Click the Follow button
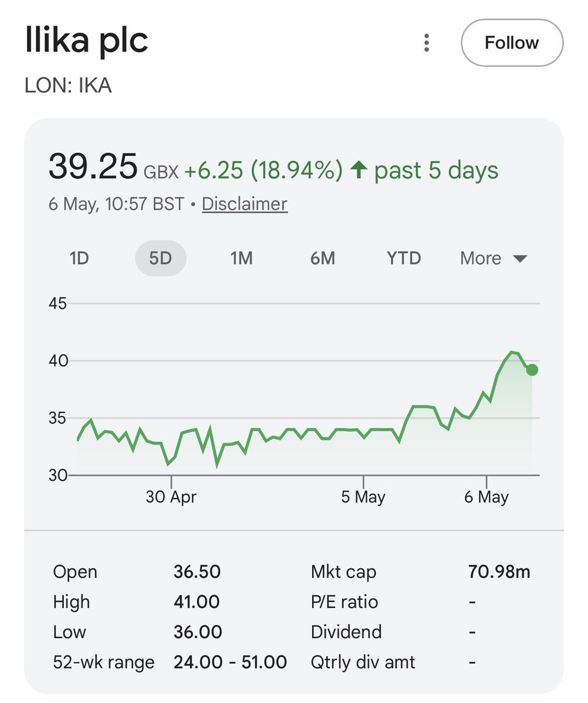 512,43
